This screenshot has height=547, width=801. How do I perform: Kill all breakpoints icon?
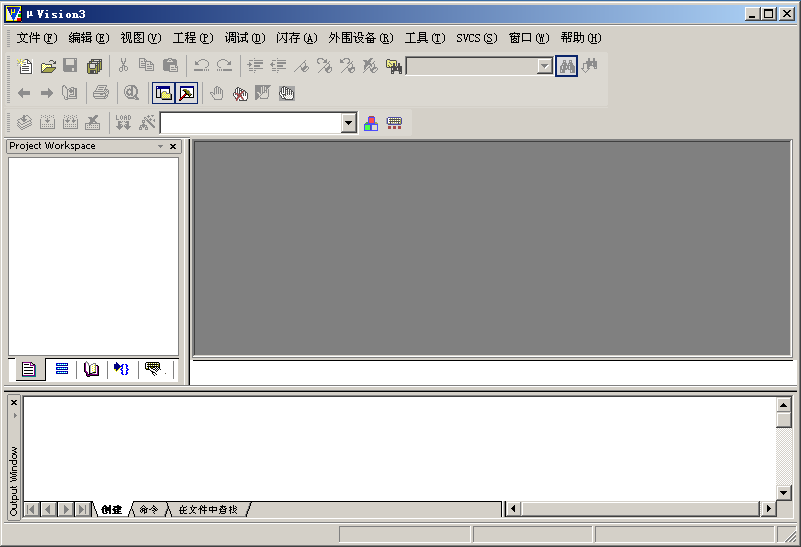(x=240, y=93)
